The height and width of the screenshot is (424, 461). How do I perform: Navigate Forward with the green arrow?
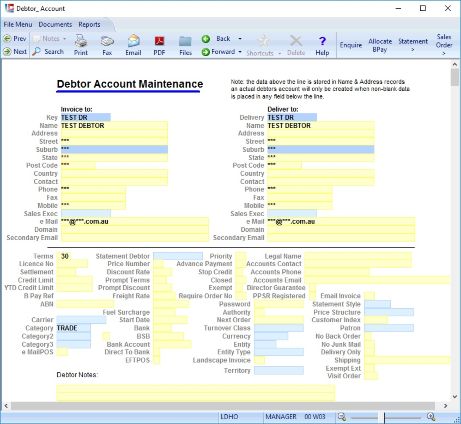(x=218, y=52)
